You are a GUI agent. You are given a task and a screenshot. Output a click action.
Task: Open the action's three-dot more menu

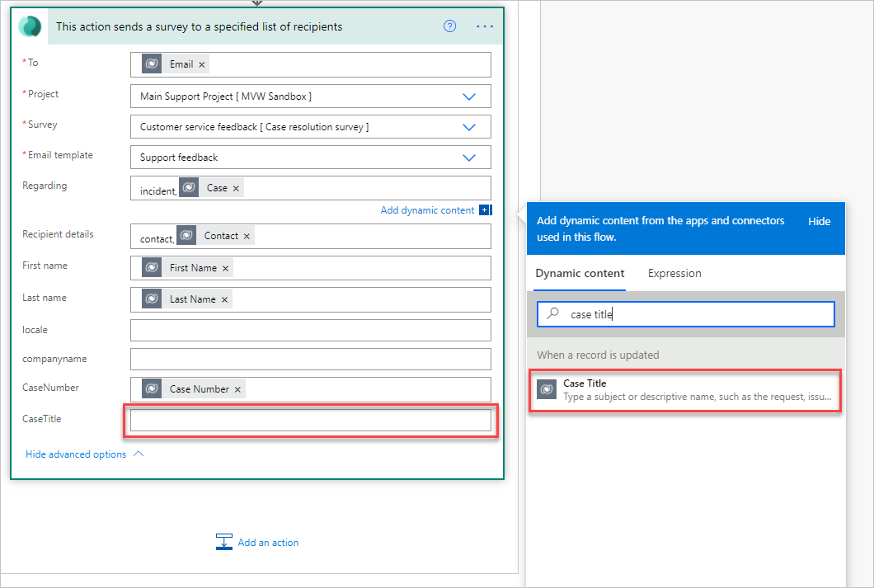pos(485,26)
